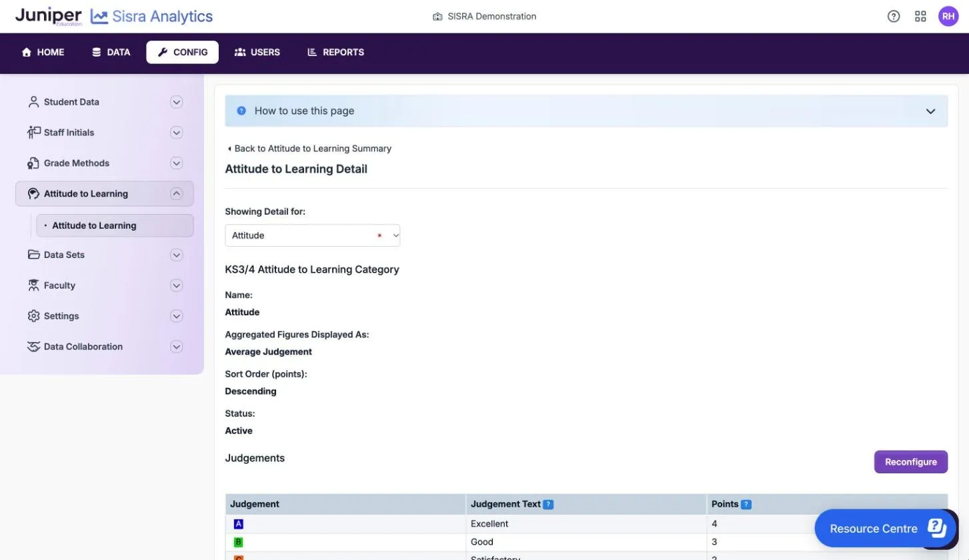Click the Excellent judgement text cell
The image size is (969, 560).
pyautogui.click(x=586, y=524)
